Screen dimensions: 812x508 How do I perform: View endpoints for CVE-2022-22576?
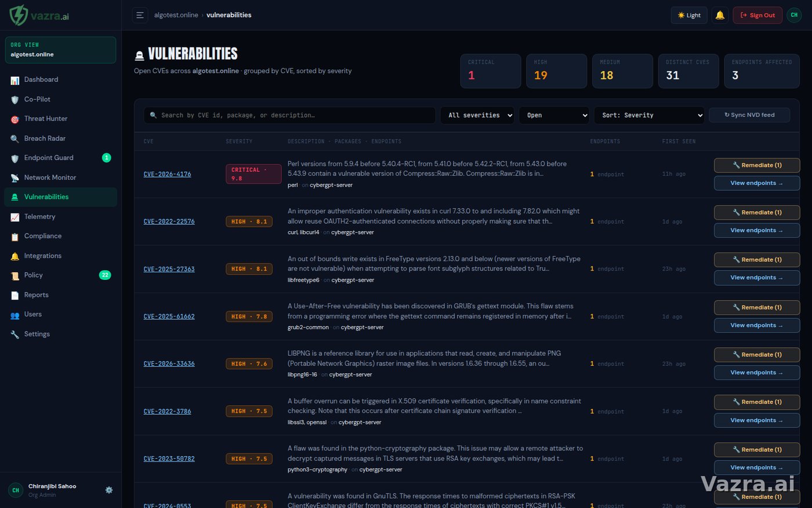click(757, 230)
